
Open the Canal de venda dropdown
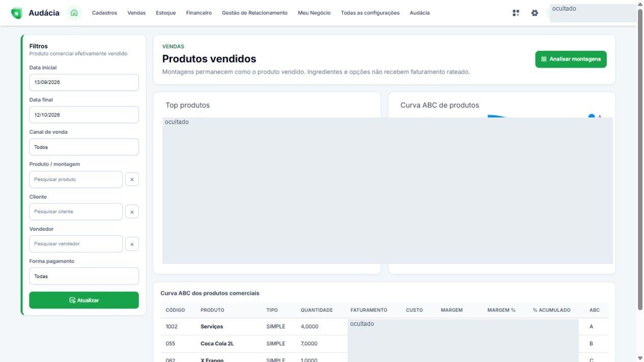point(84,147)
